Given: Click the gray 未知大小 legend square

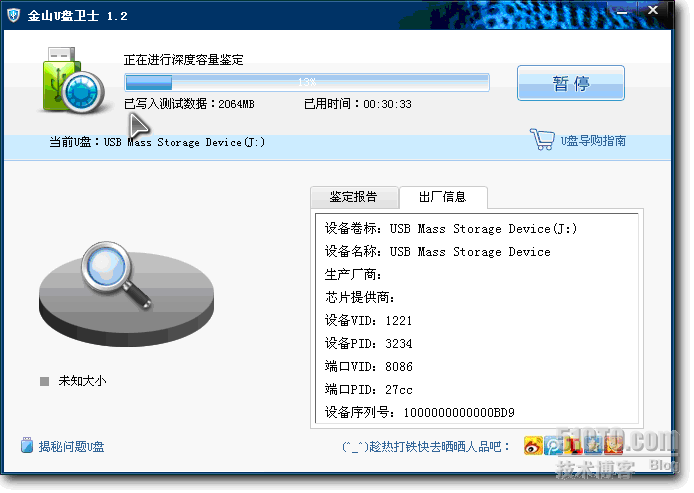Looking at the screenshot, I should (44, 381).
